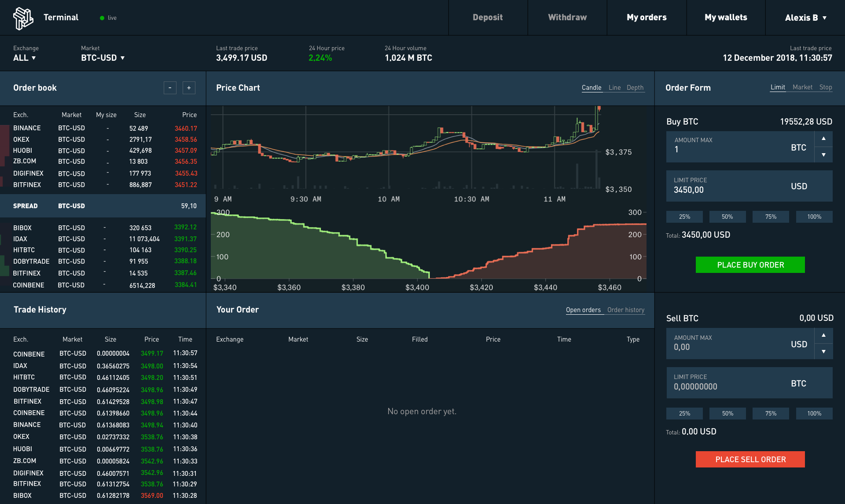Show the Order history tab
845x504 pixels.
coord(626,310)
